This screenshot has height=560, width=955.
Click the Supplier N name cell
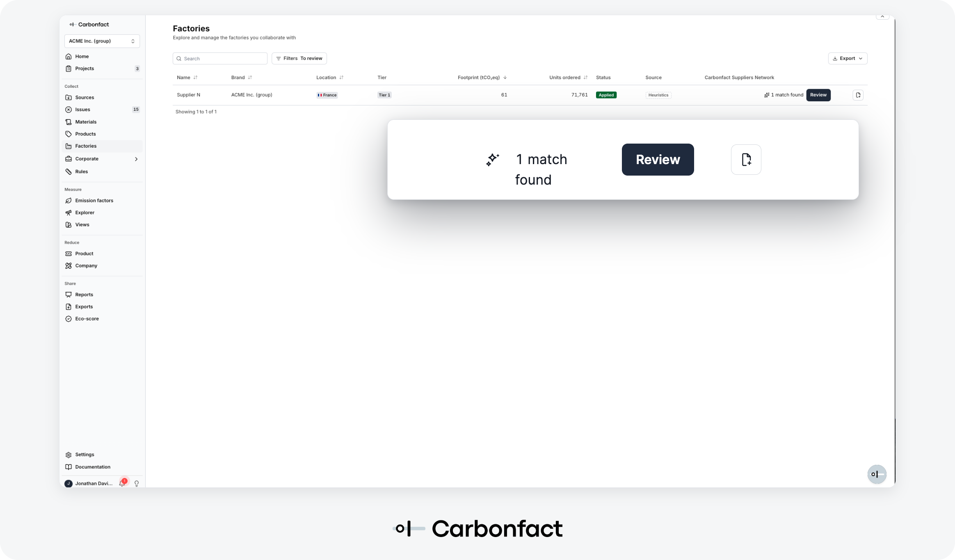pos(189,95)
